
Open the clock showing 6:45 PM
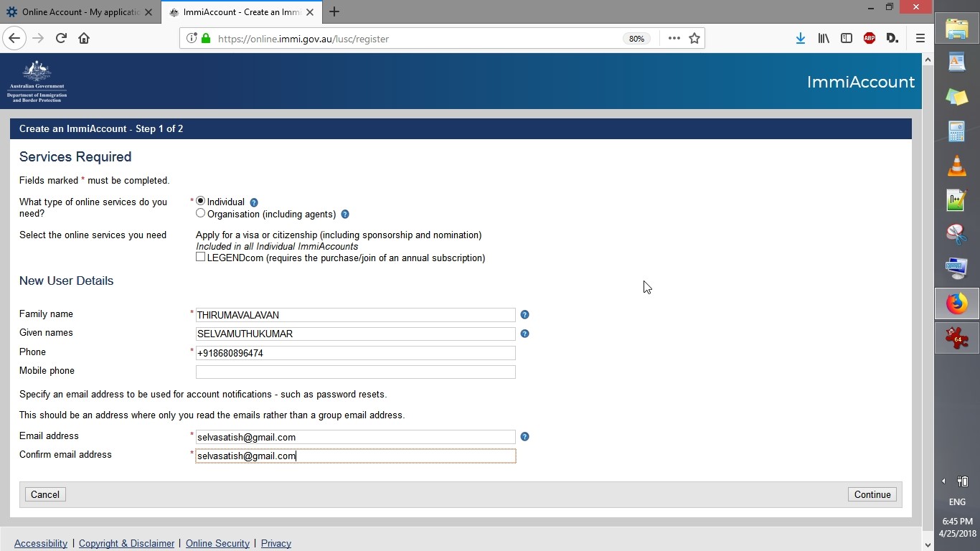tap(957, 527)
